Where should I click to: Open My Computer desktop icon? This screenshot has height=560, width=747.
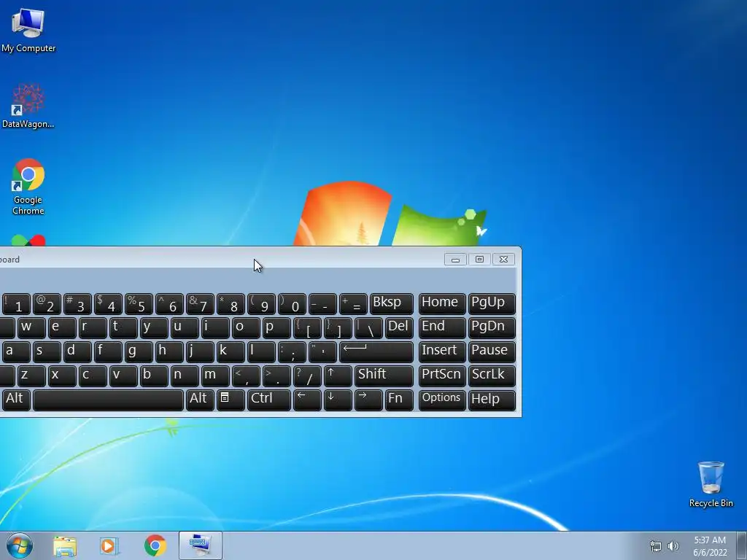pos(28,31)
